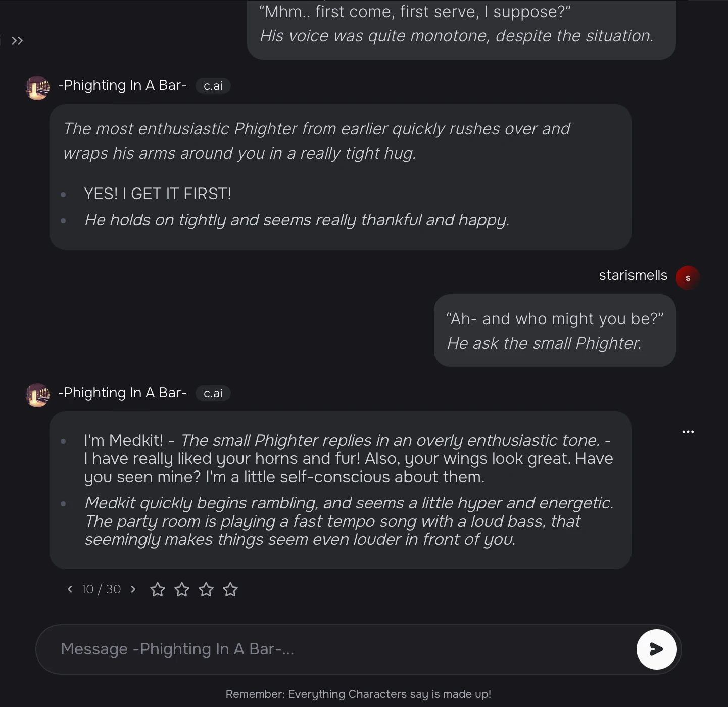Screen dimensions: 728x707
Task: Select the "Ah- and who might you be?" message
Action: coord(554,331)
